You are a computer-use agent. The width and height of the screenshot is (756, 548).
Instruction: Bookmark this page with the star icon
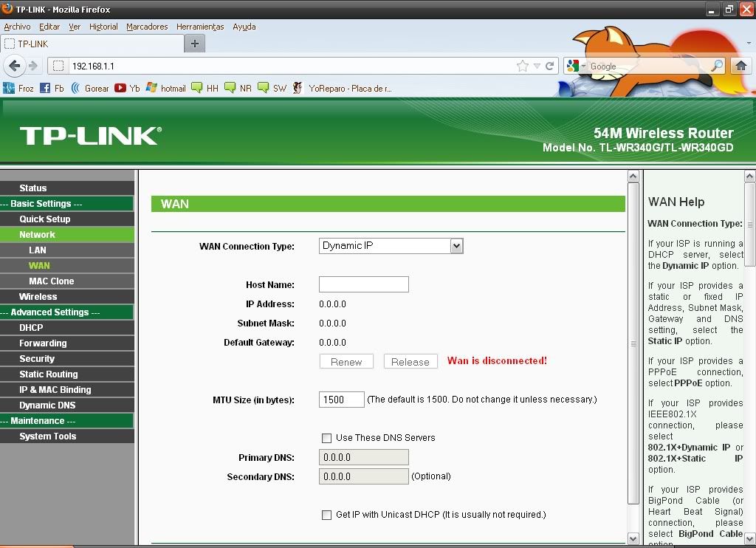point(523,66)
